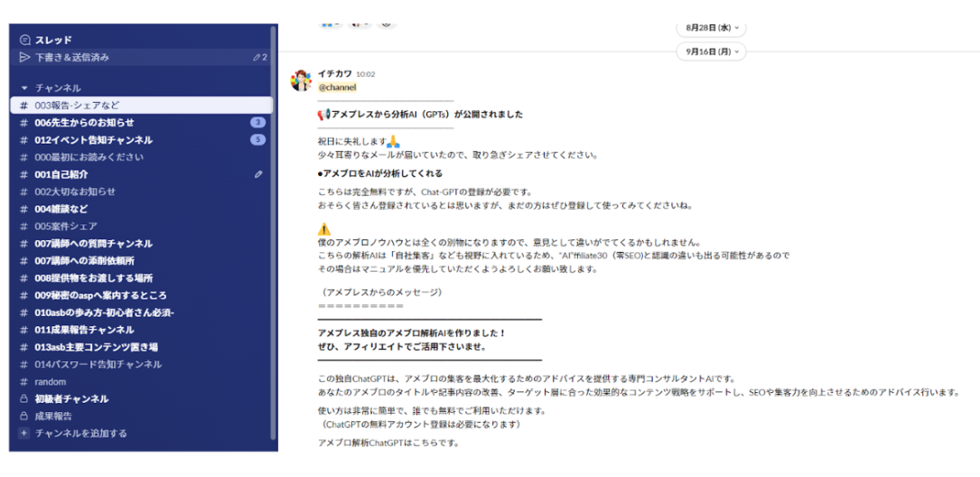This screenshot has width=980, height=477.
Task: Click the 10:02 message timestamp
Action: (x=366, y=74)
